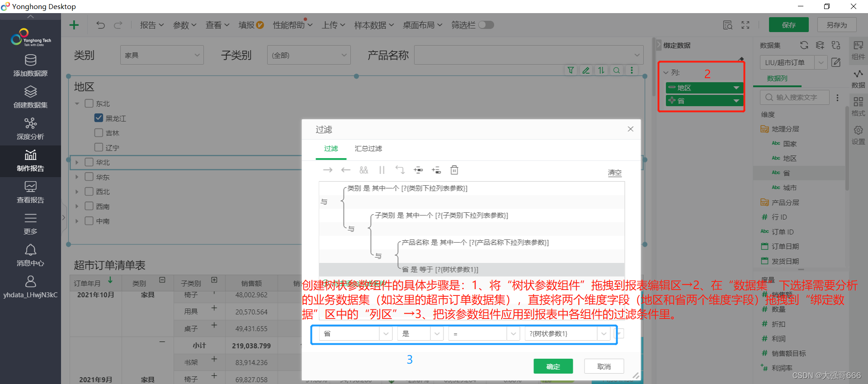Click 取消 in filter dialog
Viewport: 868px width, 384px height.
pos(604,366)
